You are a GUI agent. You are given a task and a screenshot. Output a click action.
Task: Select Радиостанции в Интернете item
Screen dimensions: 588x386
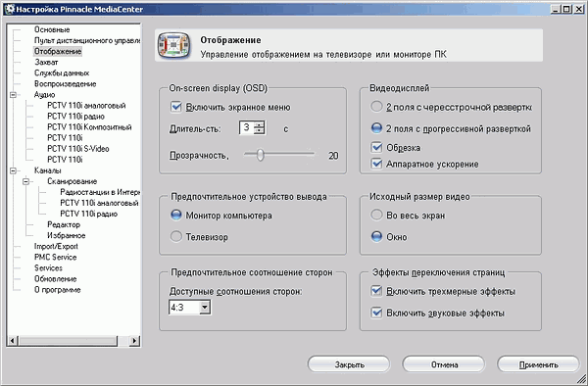[100, 192]
